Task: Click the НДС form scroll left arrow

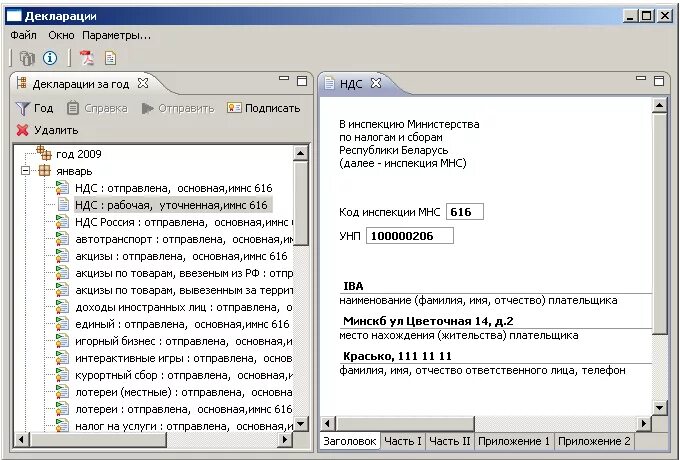Action: click(x=328, y=424)
